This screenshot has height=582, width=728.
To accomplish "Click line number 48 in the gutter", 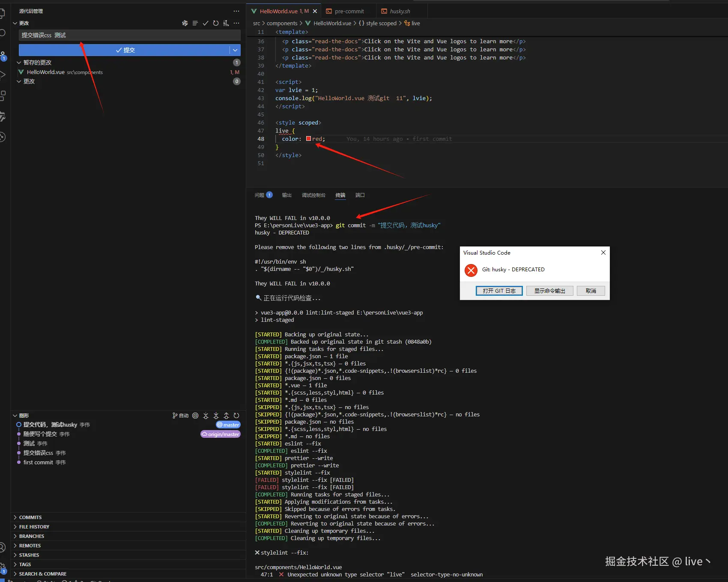I will [x=261, y=139].
